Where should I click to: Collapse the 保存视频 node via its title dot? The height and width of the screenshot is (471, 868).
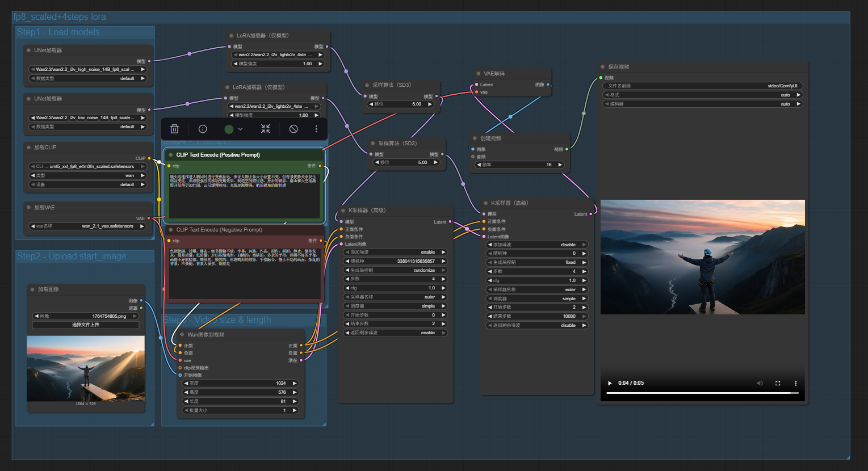coord(602,67)
